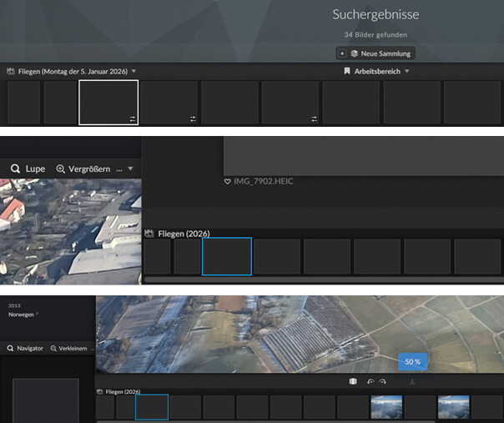Open the dropdown arrow beside Vergrößern
Image resolution: width=504 pixels, height=423 pixels.
(x=131, y=169)
